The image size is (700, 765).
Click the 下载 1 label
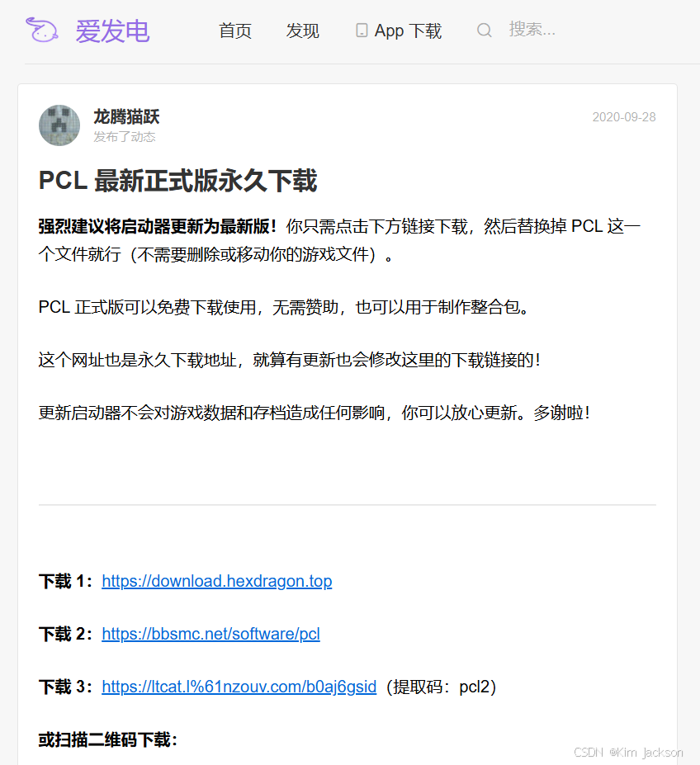point(65,582)
